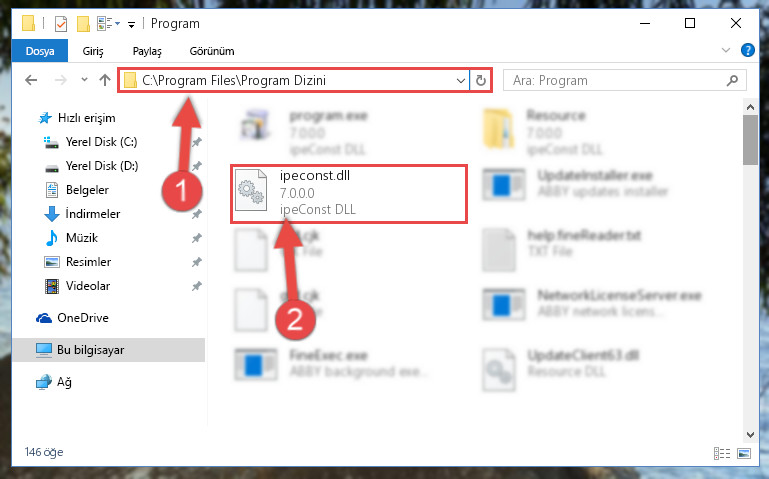
Task: Customize Quick Access Toolbar dropdown
Action: point(131,24)
